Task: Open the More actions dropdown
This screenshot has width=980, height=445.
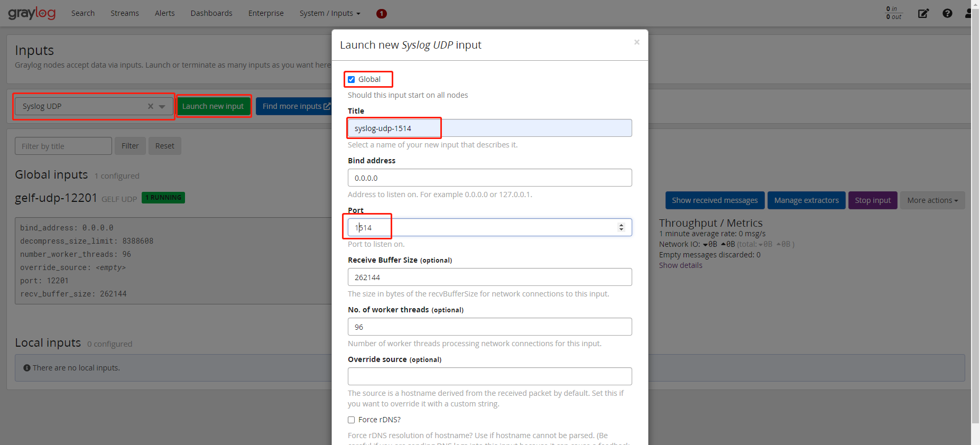Action: tap(932, 200)
